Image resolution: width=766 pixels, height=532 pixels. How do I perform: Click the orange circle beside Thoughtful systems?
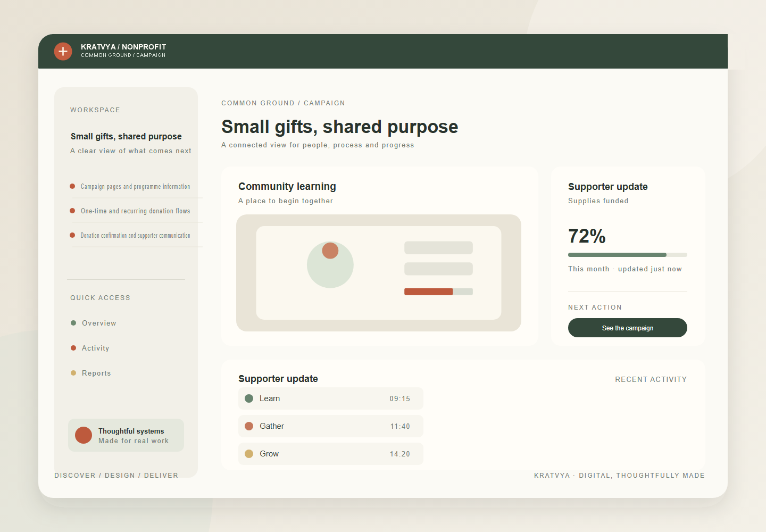84,435
